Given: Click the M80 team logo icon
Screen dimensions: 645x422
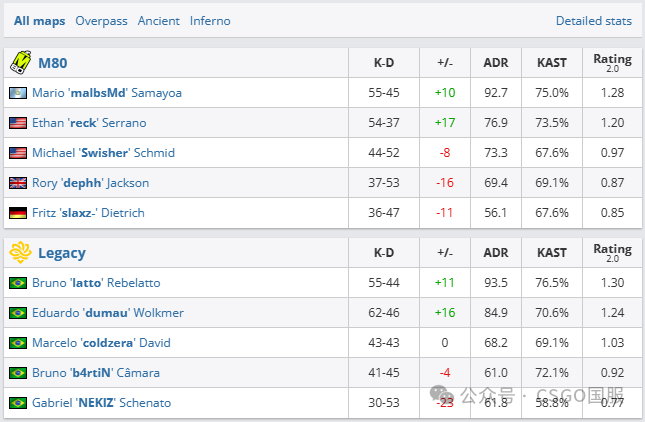Looking at the screenshot, I should (21, 63).
